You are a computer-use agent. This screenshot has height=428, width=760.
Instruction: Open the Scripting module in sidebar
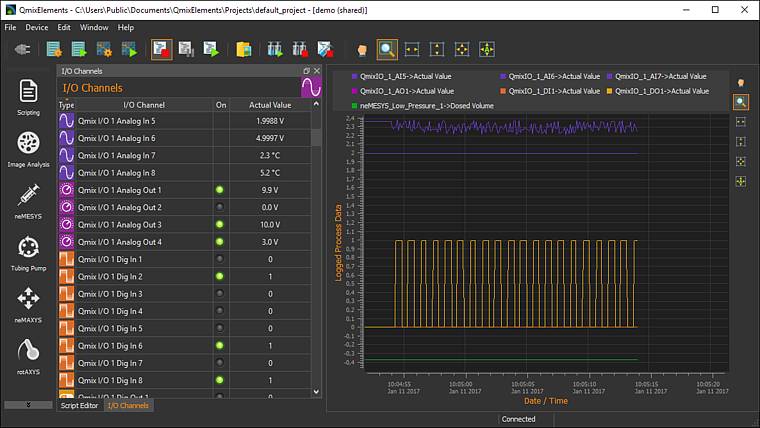tap(28, 97)
